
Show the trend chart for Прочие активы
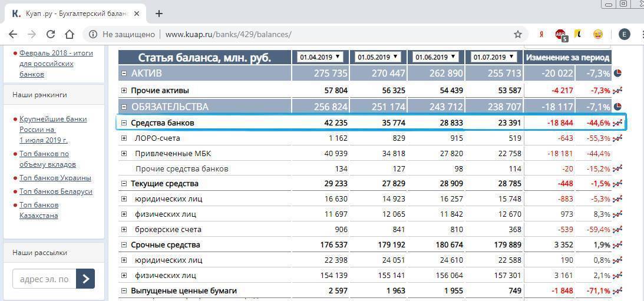point(617,91)
